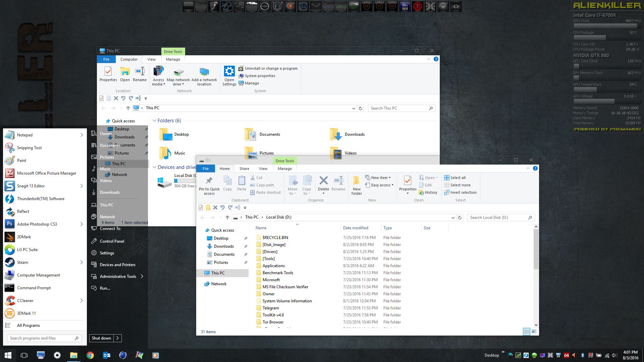Screen dimensions: 644x362
Task: Click Open Settings gear in This PC ribbon
Action: pyautogui.click(x=229, y=76)
